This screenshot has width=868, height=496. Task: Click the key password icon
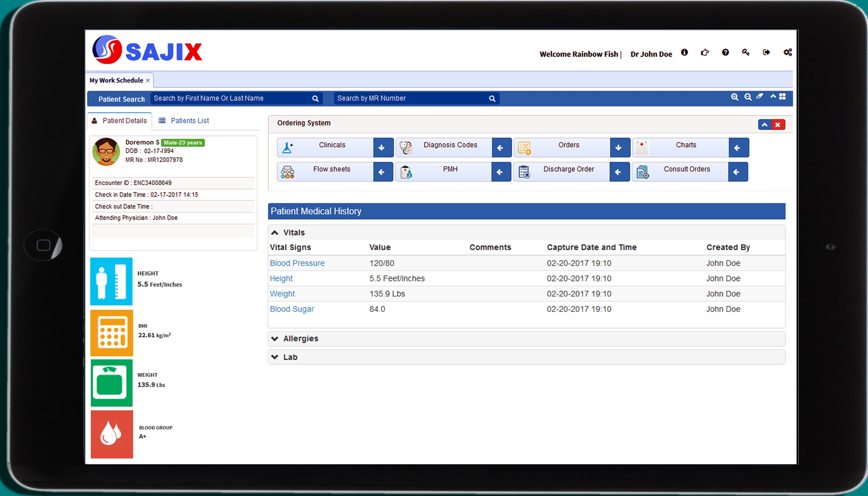(746, 52)
